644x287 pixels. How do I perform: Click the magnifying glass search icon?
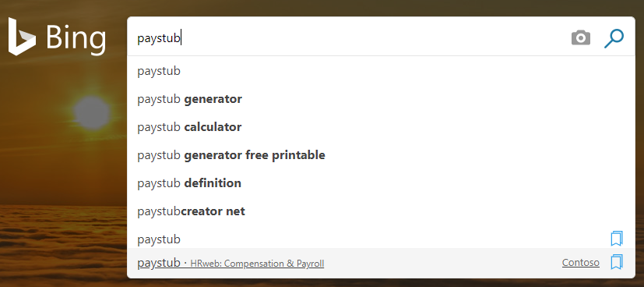pos(614,39)
